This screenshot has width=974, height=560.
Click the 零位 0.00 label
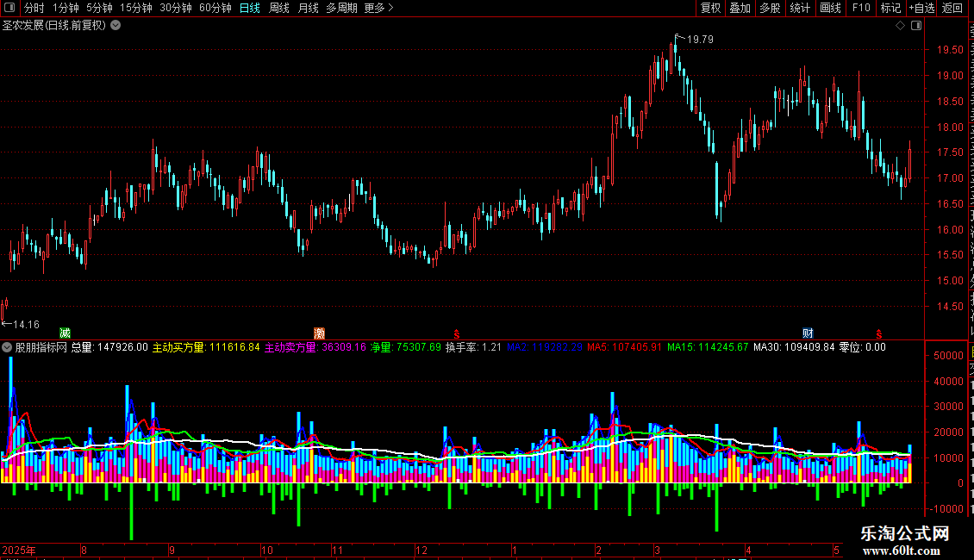pos(863,348)
